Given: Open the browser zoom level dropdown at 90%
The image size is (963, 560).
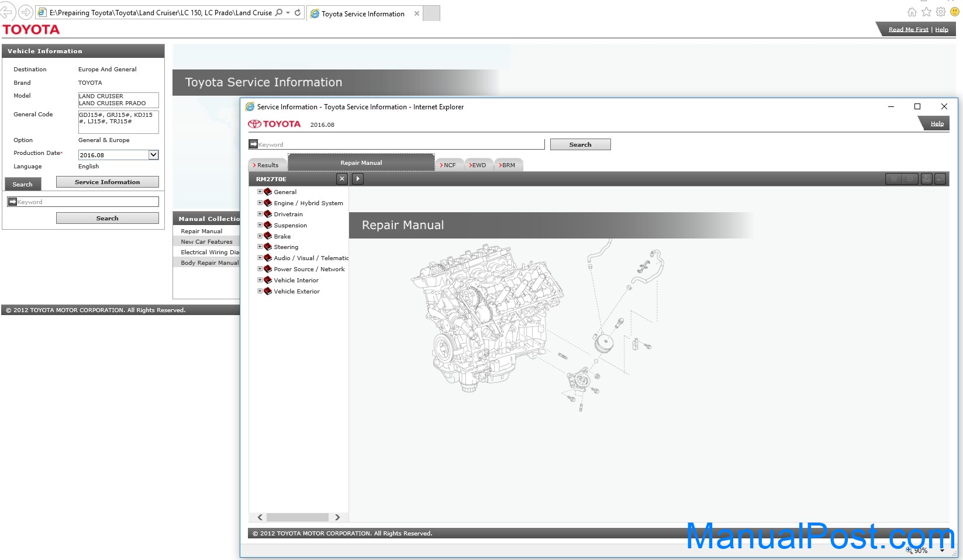Looking at the screenshot, I should coord(942,551).
